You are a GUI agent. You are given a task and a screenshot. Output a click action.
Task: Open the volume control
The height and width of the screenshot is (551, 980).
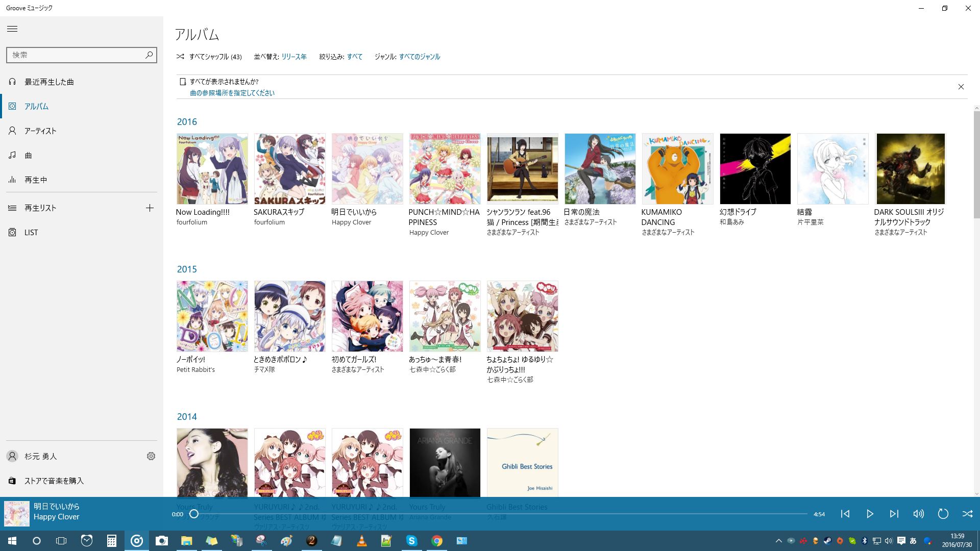click(x=919, y=514)
